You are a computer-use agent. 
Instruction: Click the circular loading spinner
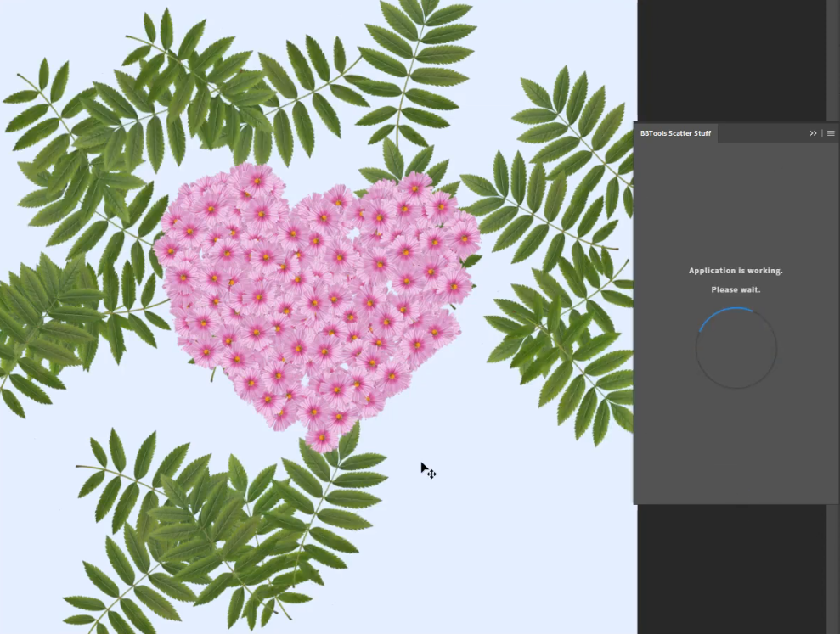[736, 348]
